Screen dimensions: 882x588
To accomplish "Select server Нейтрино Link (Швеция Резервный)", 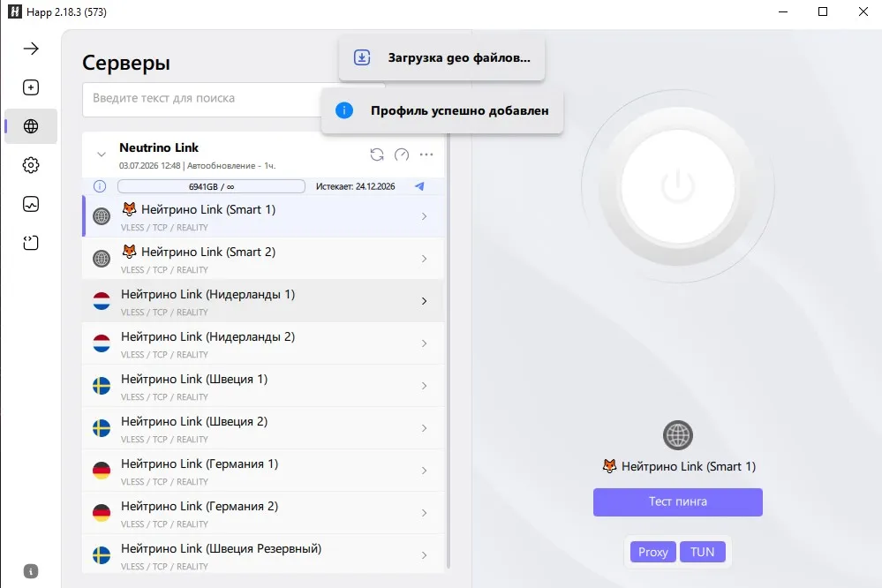I will (x=263, y=555).
